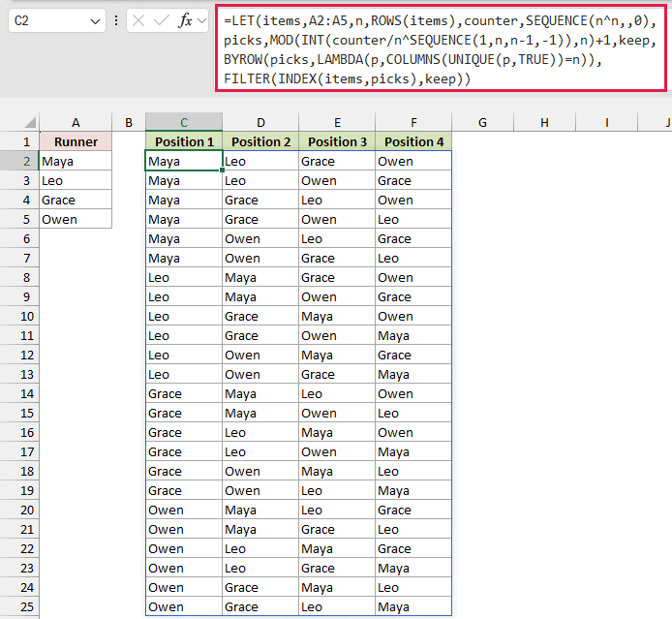
Task: Select empty cell H5
Action: [x=544, y=219]
